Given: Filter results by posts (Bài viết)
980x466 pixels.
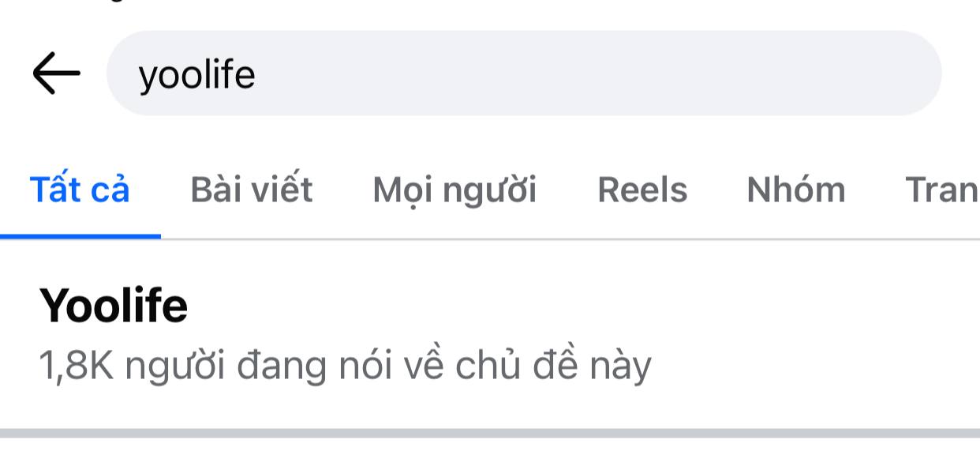Looking at the screenshot, I should tap(252, 190).
